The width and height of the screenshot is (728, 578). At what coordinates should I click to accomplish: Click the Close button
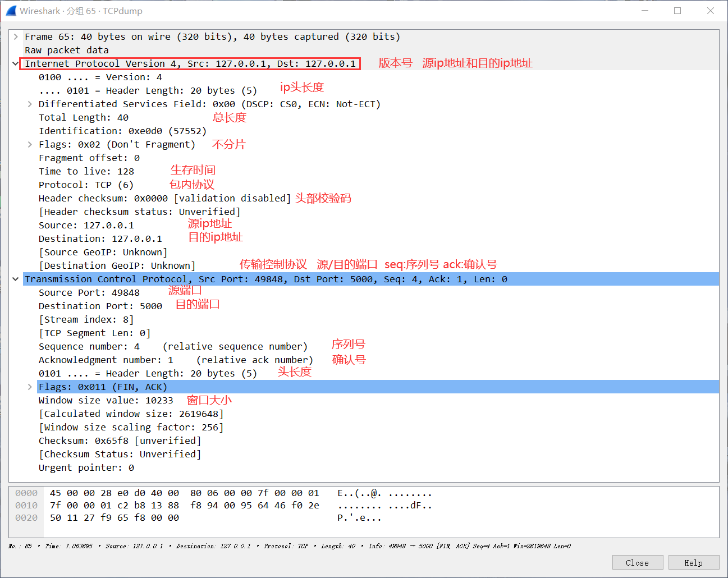coord(638,563)
